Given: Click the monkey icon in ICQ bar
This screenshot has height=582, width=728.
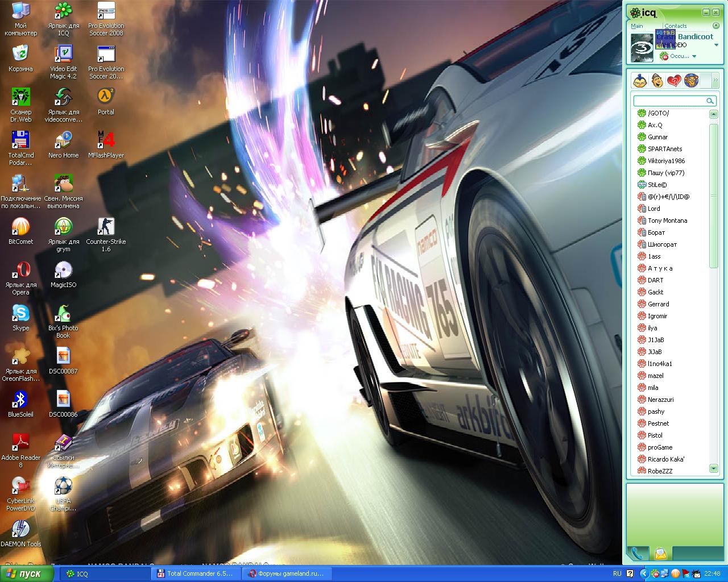Looking at the screenshot, I should (x=691, y=81).
